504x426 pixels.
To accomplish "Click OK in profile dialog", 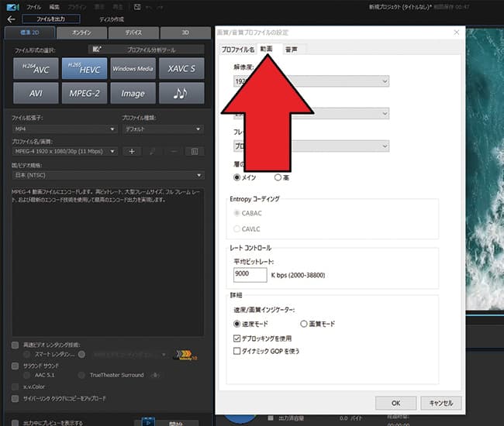I will 395,403.
